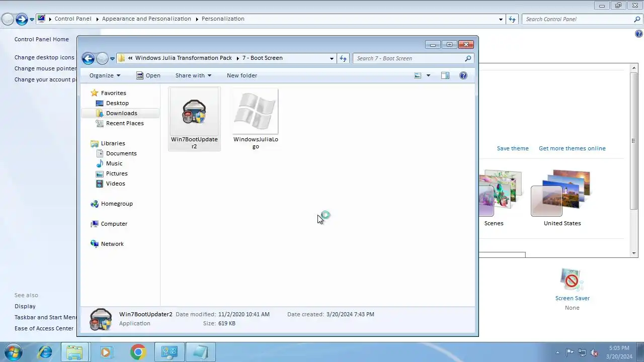Click Open in the Explorer toolbar
644x362 pixels.
pos(148,75)
